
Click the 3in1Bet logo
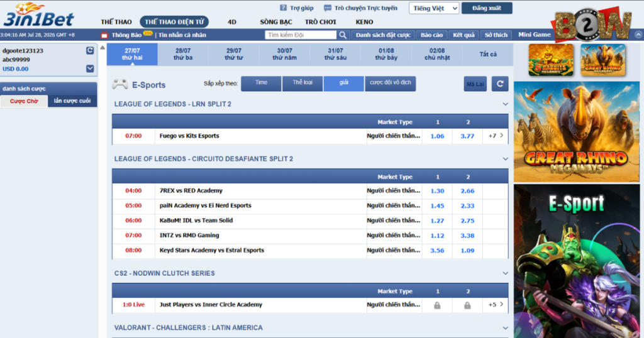[39, 15]
